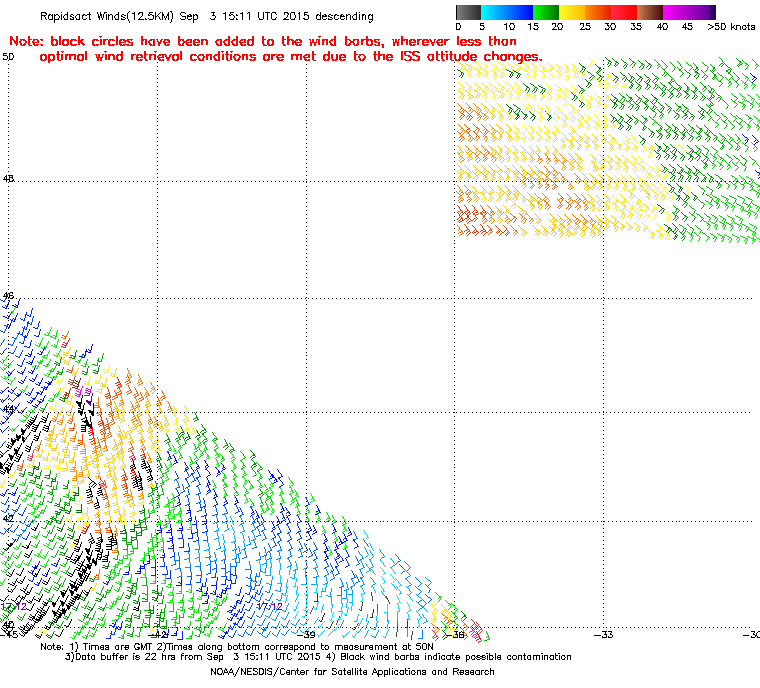Click the latitude label '46'
The image size is (760, 688).
(x=8, y=295)
